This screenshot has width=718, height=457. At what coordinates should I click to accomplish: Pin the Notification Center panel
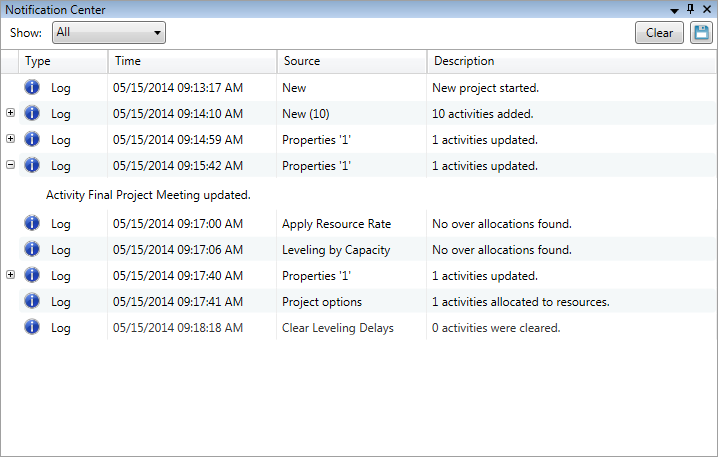coord(690,9)
